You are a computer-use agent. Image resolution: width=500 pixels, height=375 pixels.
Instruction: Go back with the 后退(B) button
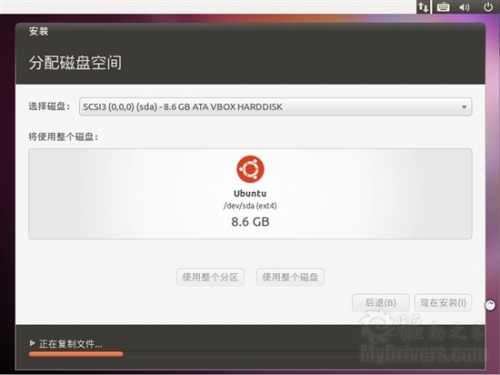point(381,303)
